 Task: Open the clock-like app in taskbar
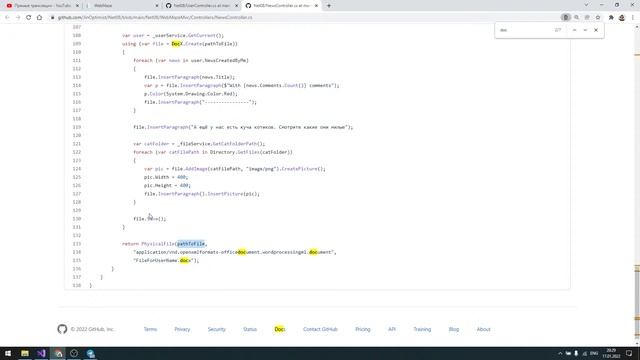[74, 353]
